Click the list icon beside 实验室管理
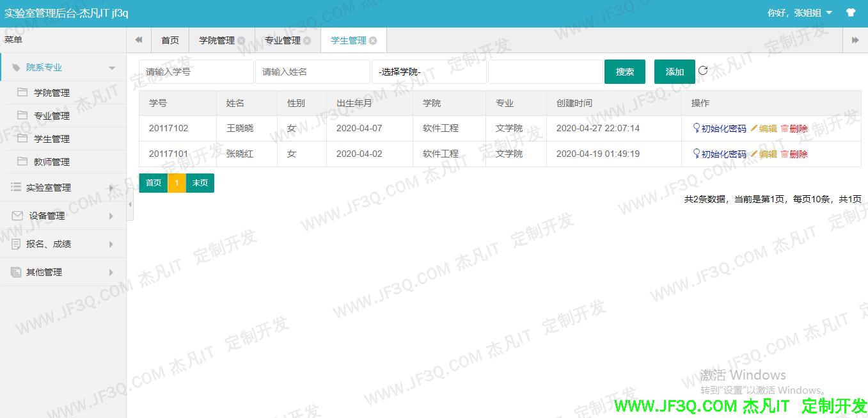 (x=15, y=188)
